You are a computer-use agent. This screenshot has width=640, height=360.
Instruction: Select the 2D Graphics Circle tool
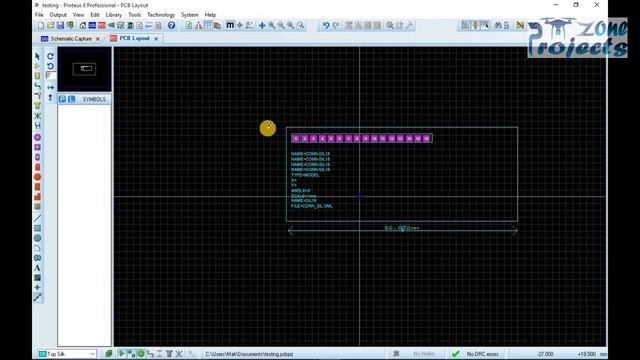pos(38,238)
